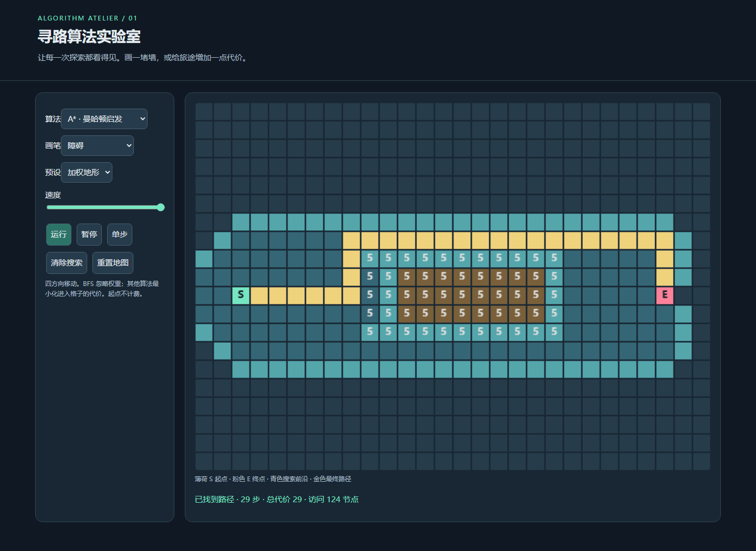Click the 速度 speed slider handle

(161, 207)
